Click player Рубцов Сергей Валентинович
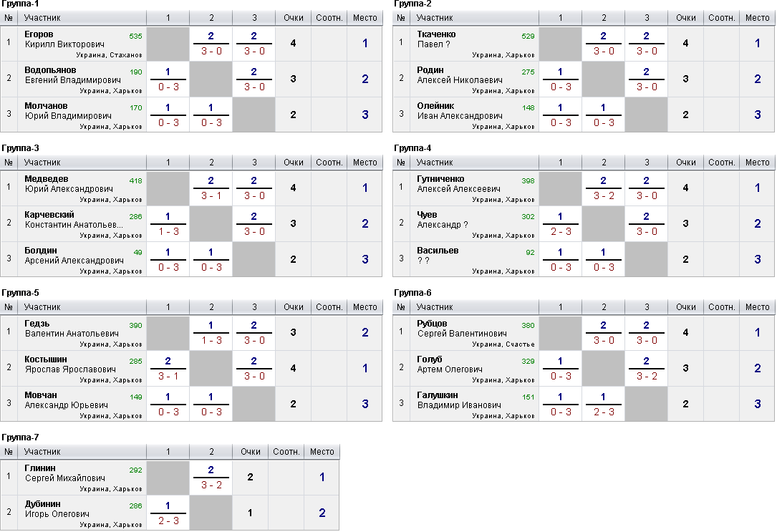The image size is (777, 532). coord(462,329)
